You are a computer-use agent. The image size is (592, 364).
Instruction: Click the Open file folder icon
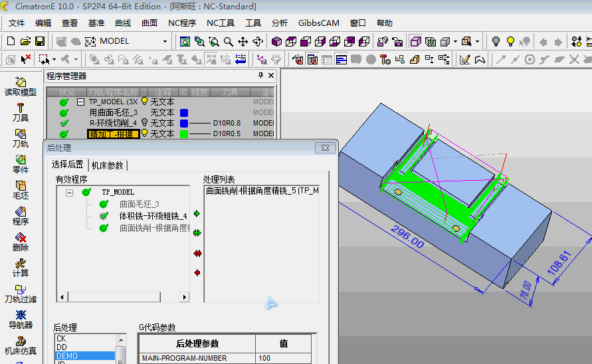point(25,41)
